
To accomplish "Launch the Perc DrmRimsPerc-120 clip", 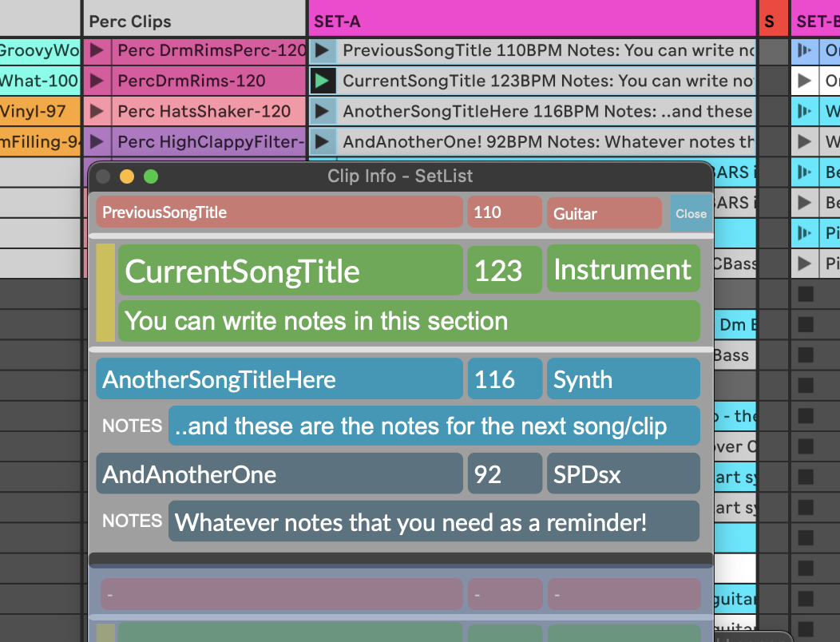I will tap(97, 50).
